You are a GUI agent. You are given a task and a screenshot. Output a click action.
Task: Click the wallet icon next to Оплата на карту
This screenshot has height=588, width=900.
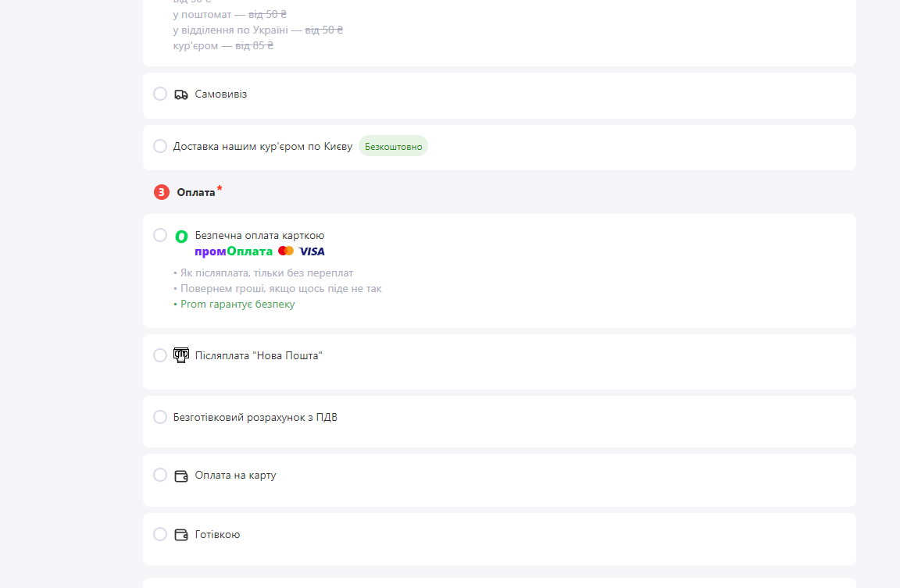pos(180,476)
